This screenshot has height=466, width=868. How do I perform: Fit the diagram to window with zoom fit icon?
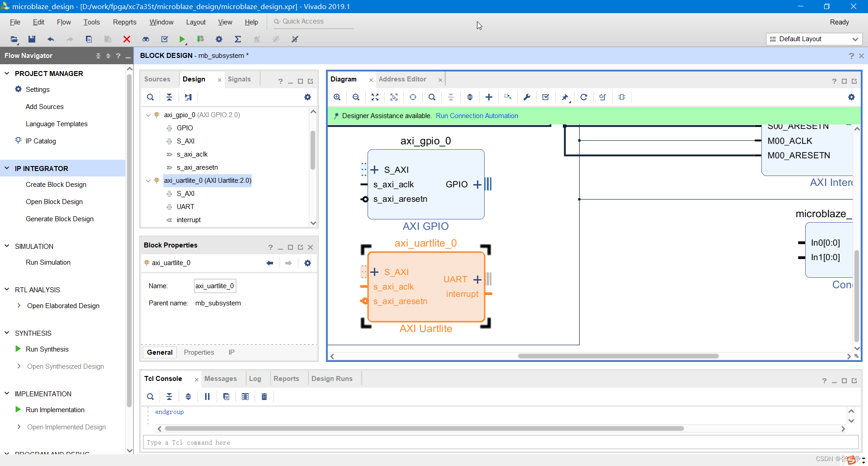(375, 97)
